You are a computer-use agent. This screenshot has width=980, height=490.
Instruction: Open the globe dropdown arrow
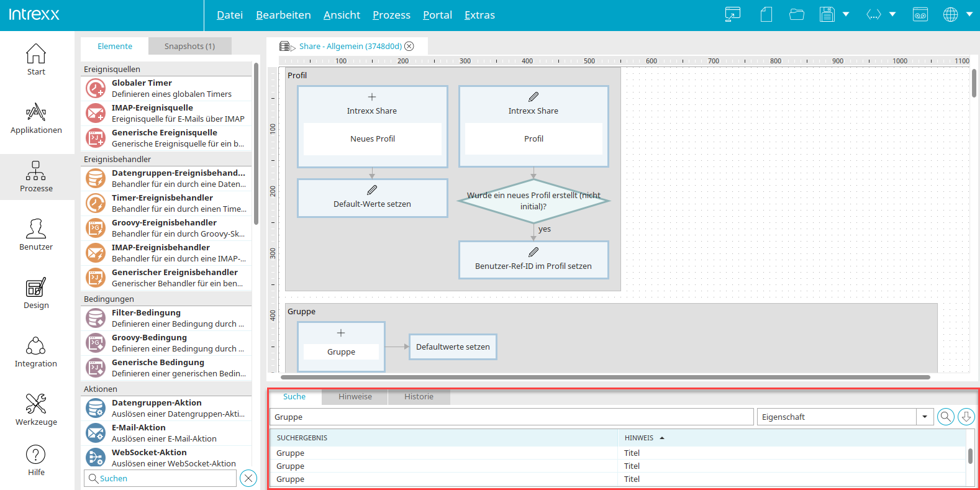tap(969, 14)
